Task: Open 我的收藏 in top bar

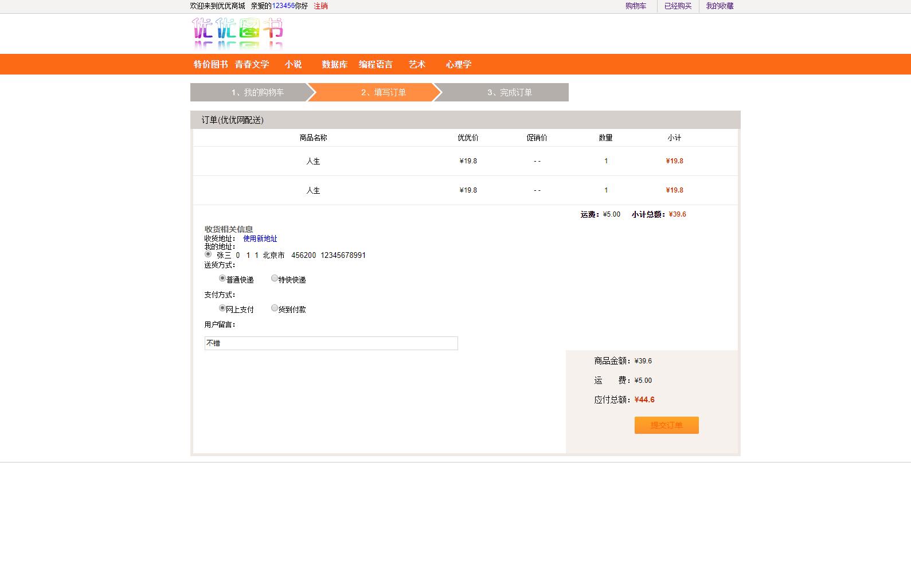Action: point(720,6)
